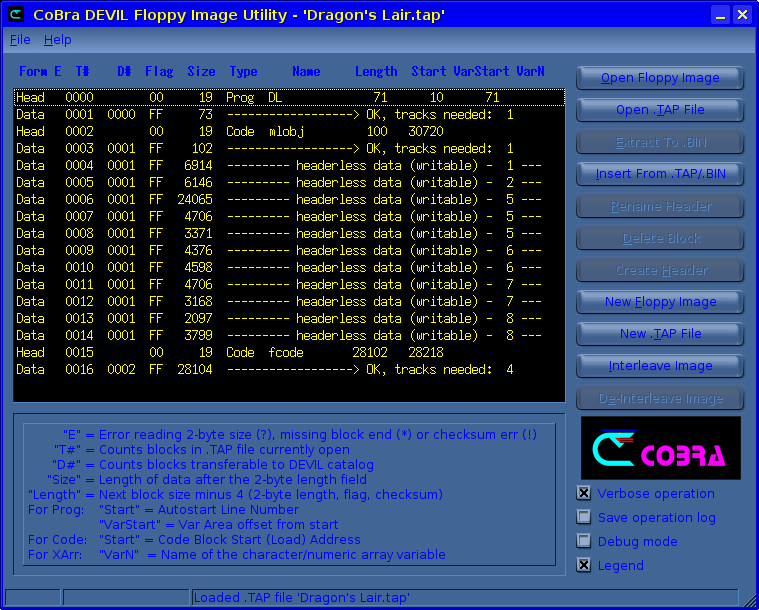Select the Prog DL header row 0000

pos(288,98)
